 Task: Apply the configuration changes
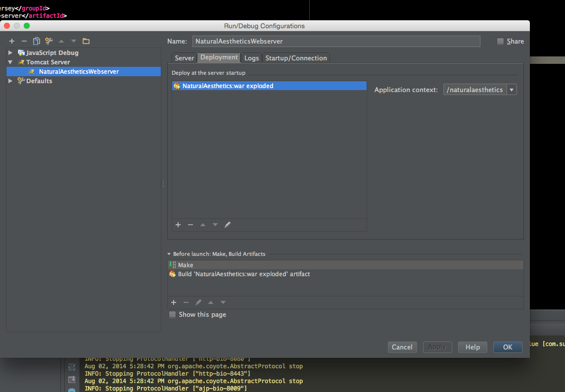point(437,346)
